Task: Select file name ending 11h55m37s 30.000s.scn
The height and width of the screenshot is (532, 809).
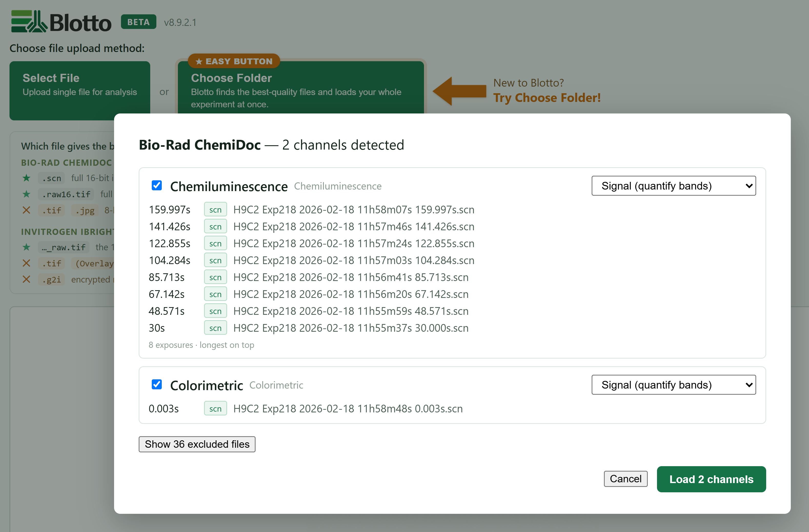Action: tap(351, 328)
